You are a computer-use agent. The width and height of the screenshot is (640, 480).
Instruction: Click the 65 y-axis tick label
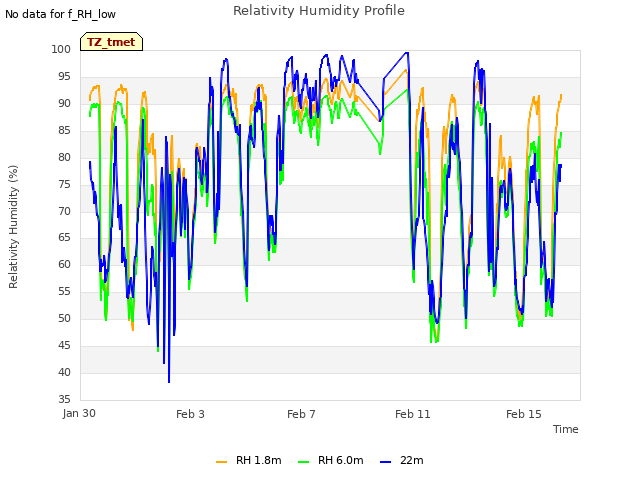click(x=64, y=238)
